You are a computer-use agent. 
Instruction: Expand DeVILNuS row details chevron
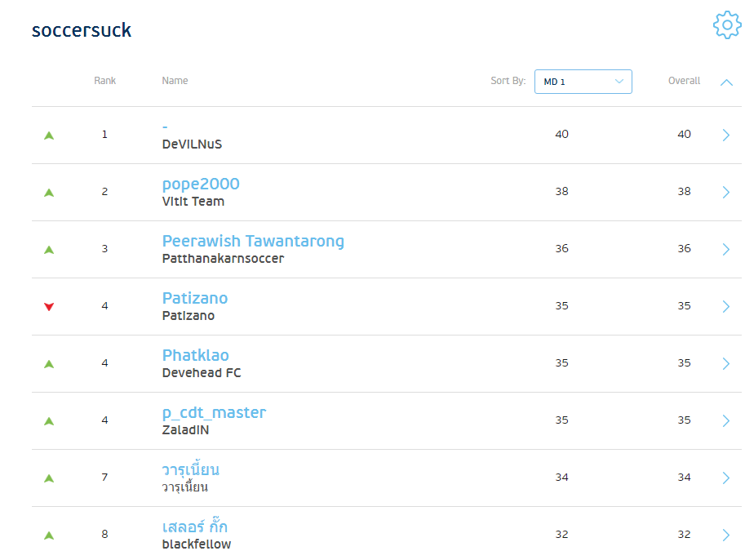tap(726, 136)
